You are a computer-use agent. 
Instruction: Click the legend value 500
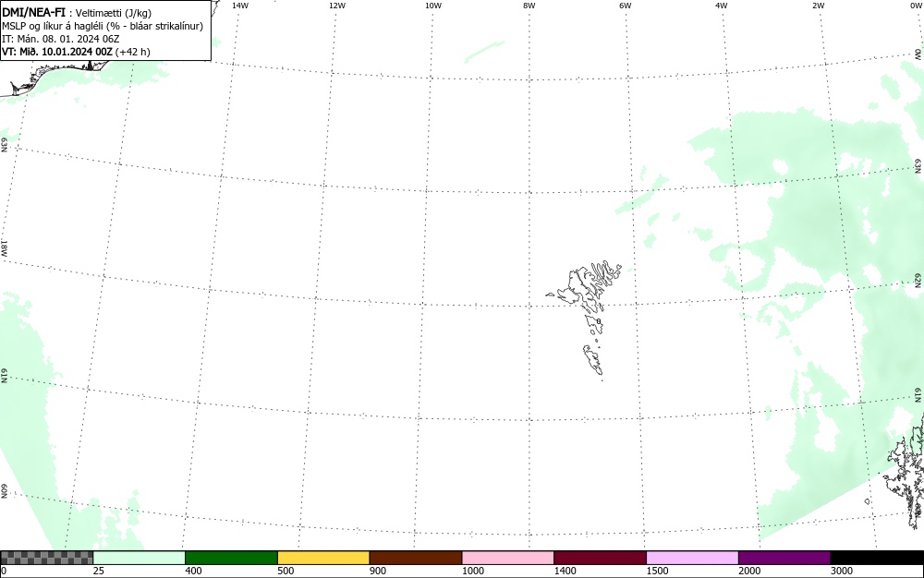[286, 571]
